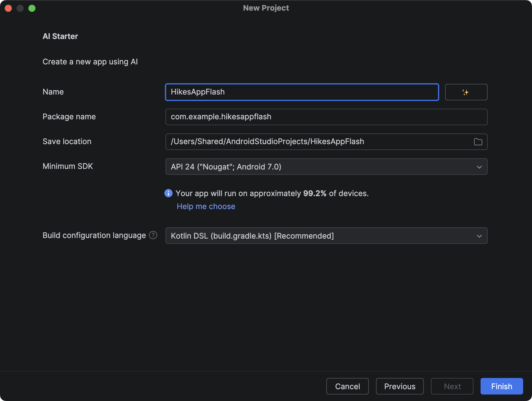Click the blue info icon about device coverage
This screenshot has height=401, width=532.
point(168,193)
